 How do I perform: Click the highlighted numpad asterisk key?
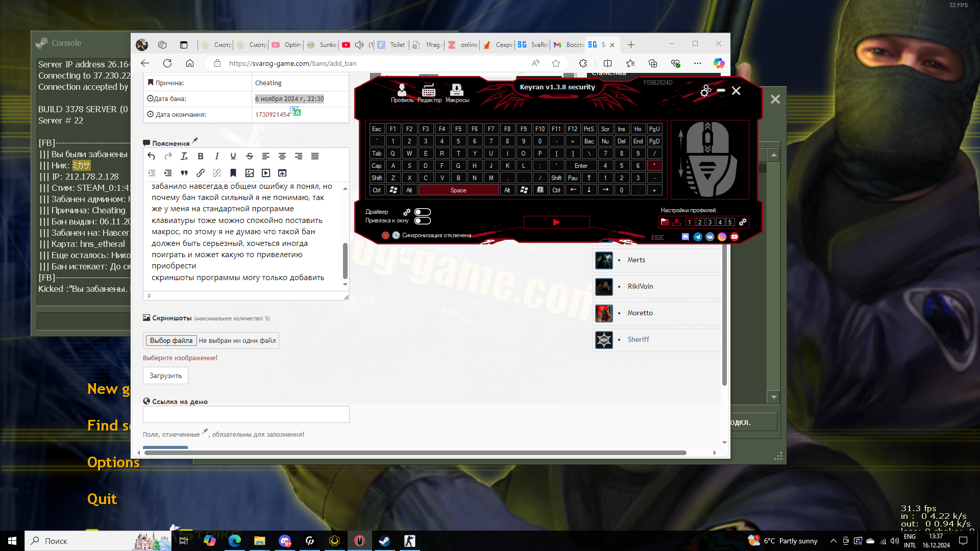[x=654, y=166]
